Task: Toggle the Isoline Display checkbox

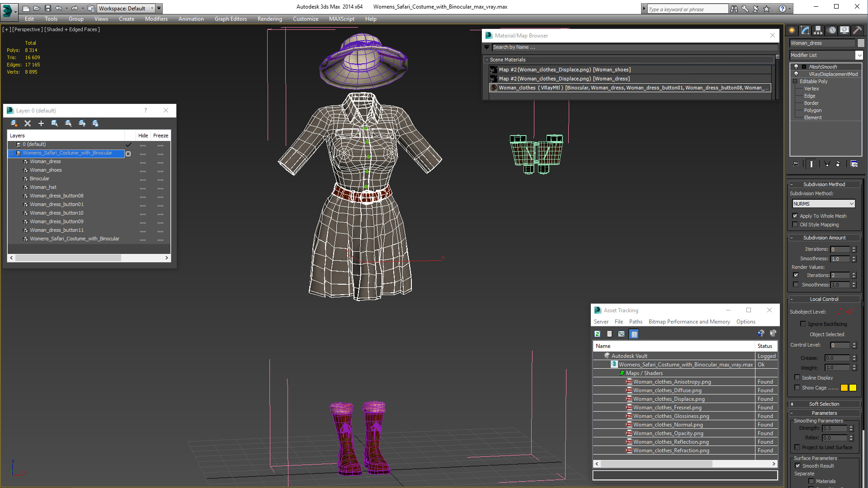Action: click(797, 377)
